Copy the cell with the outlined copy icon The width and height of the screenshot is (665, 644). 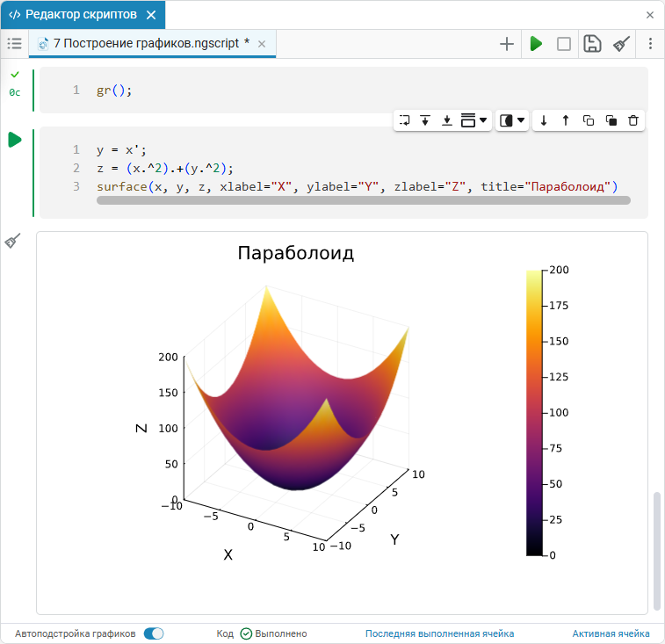coord(589,120)
